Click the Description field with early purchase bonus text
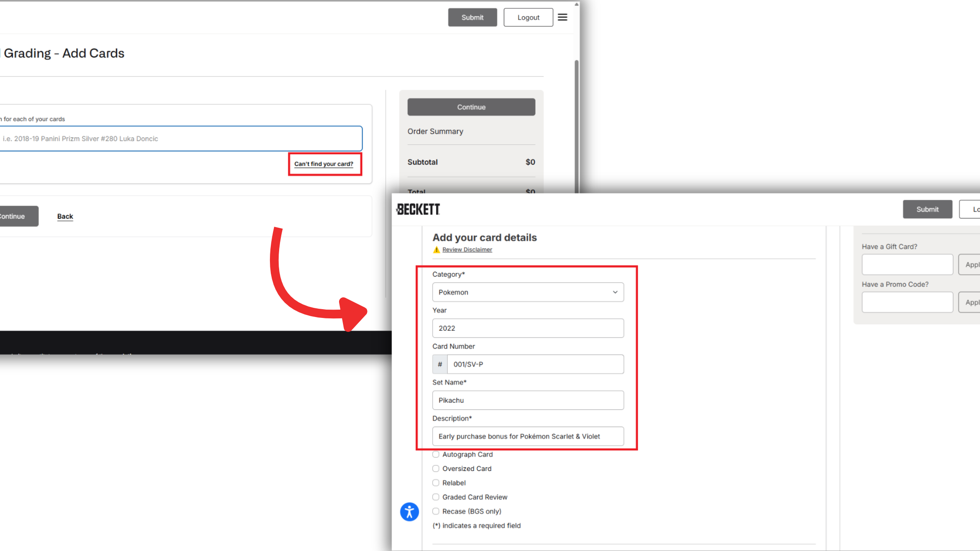The height and width of the screenshot is (551, 980). pyautogui.click(x=528, y=436)
